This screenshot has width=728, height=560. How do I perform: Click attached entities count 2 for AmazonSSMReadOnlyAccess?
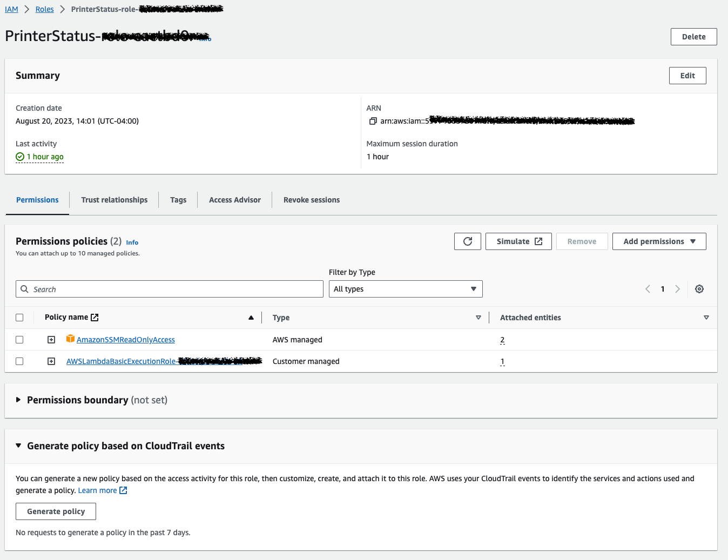pos(502,340)
